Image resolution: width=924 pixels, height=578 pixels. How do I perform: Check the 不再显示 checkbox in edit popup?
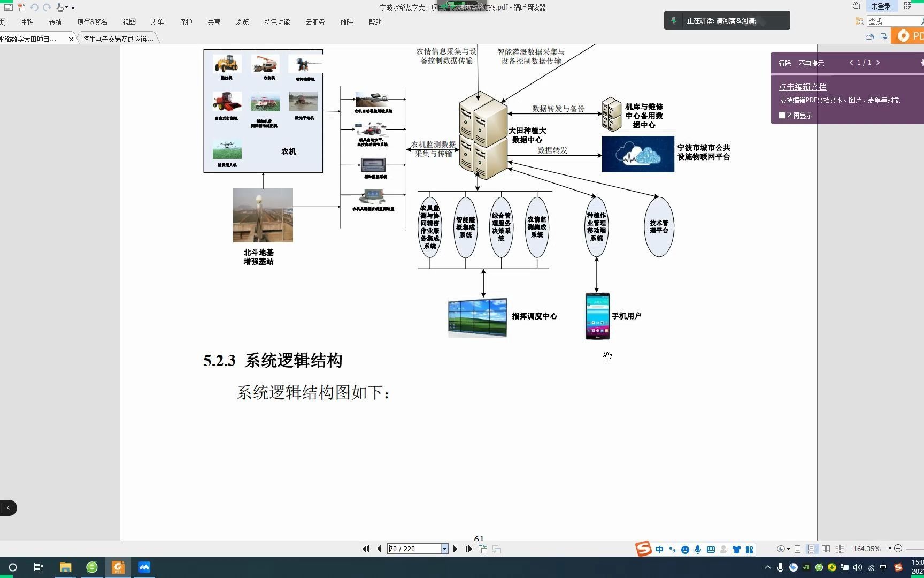(781, 115)
